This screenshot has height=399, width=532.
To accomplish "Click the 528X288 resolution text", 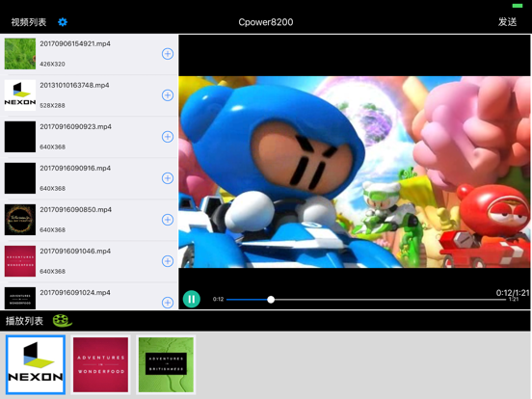I will tap(53, 105).
